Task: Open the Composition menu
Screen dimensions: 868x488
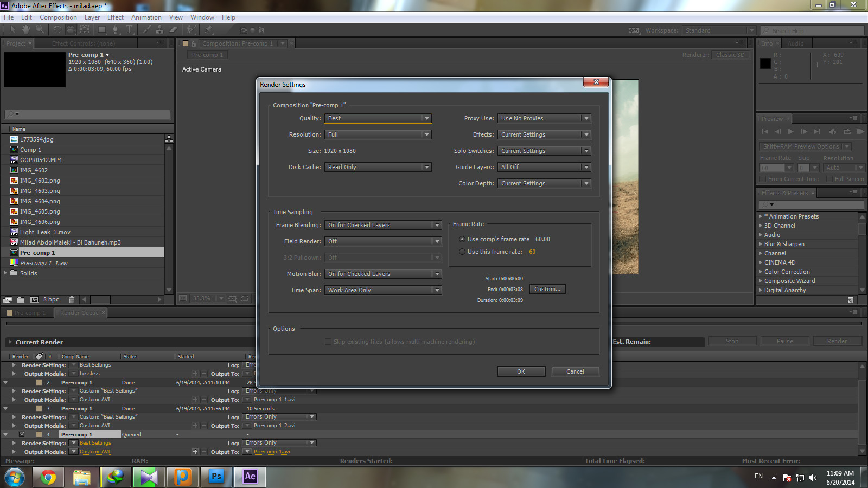Action: click(58, 17)
